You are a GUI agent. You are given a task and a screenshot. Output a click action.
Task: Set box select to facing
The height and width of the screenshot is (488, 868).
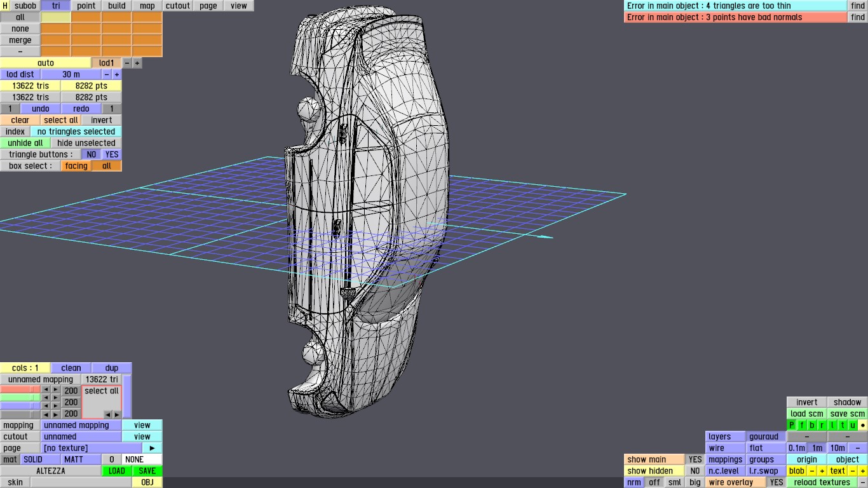pyautogui.click(x=76, y=166)
